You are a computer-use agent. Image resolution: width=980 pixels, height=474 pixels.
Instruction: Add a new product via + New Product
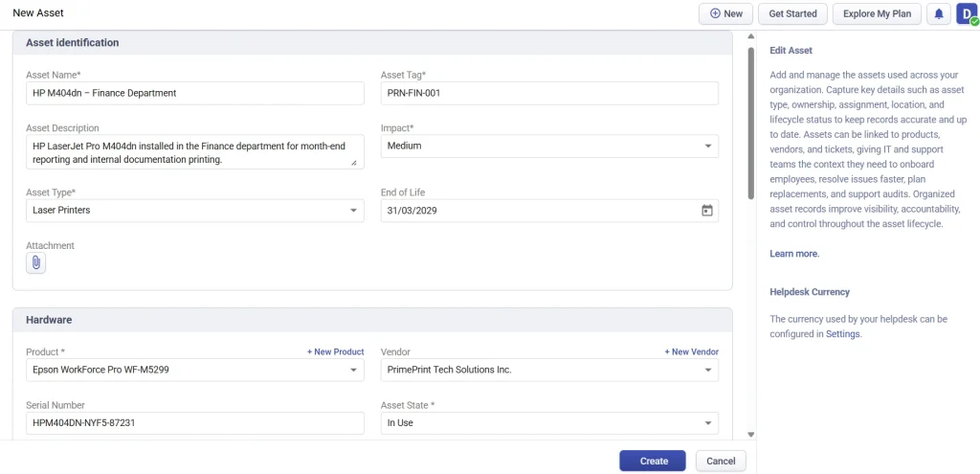click(x=336, y=352)
